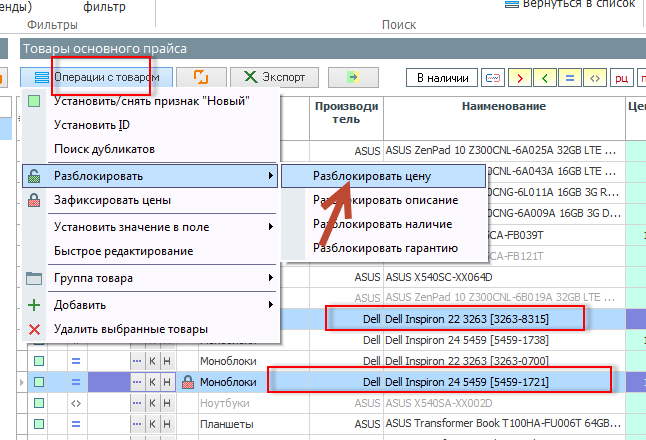Click the green arrow button right of Экспорт

pos(353,77)
